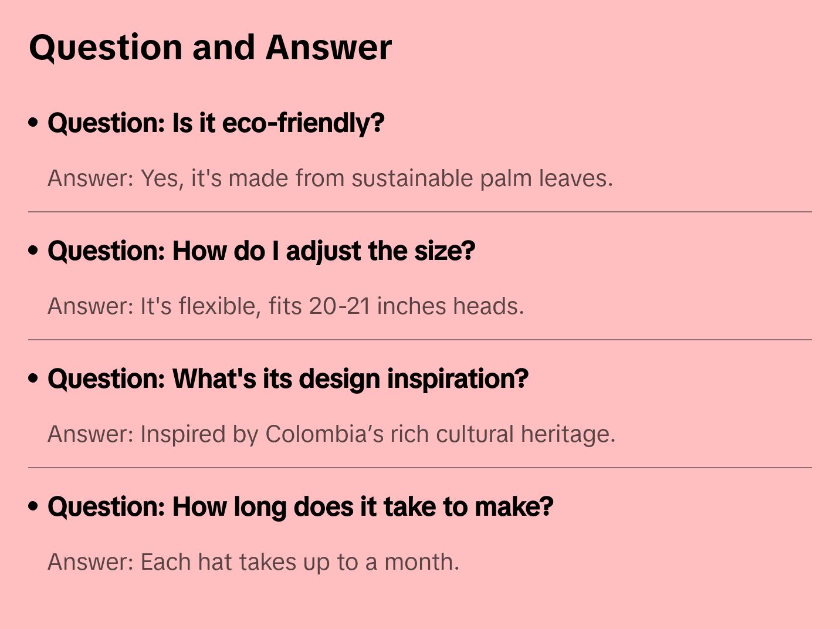The image size is (840, 629).
Task: Click the "Question and Answer" heading
Action: [210, 48]
